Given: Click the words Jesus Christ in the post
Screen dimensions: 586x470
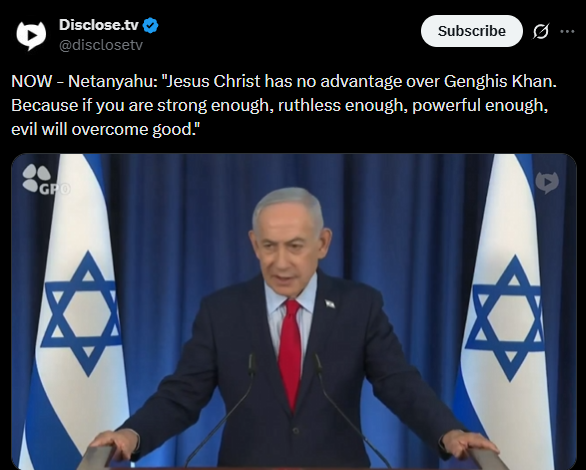Looking at the screenshot, I should [213, 81].
